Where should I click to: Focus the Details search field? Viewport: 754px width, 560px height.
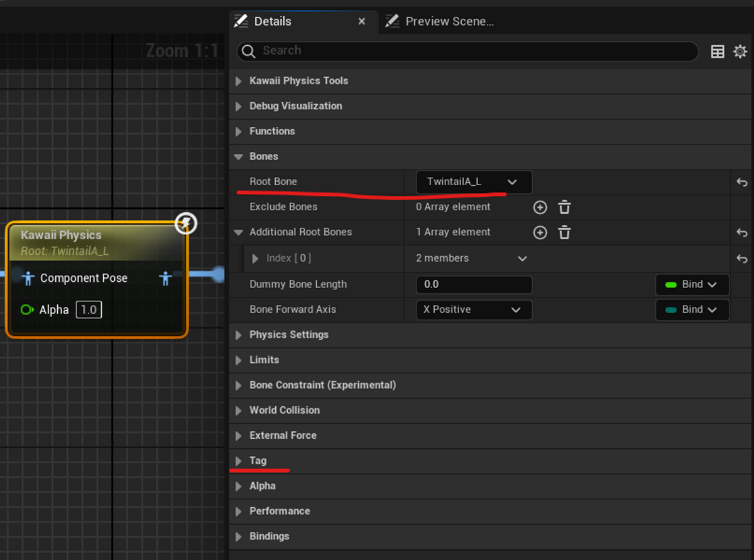(x=467, y=51)
